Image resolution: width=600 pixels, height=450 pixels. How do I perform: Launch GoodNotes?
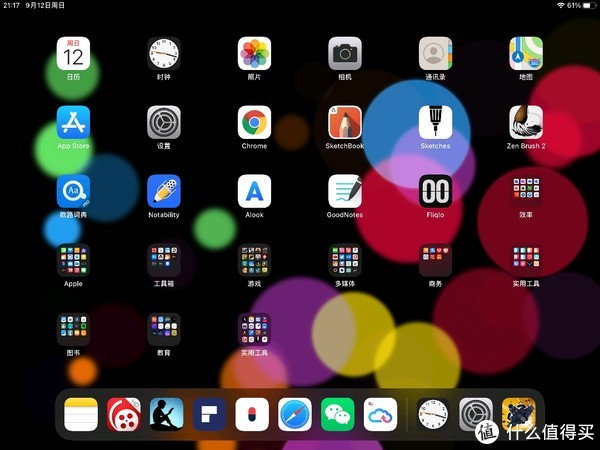(x=345, y=191)
